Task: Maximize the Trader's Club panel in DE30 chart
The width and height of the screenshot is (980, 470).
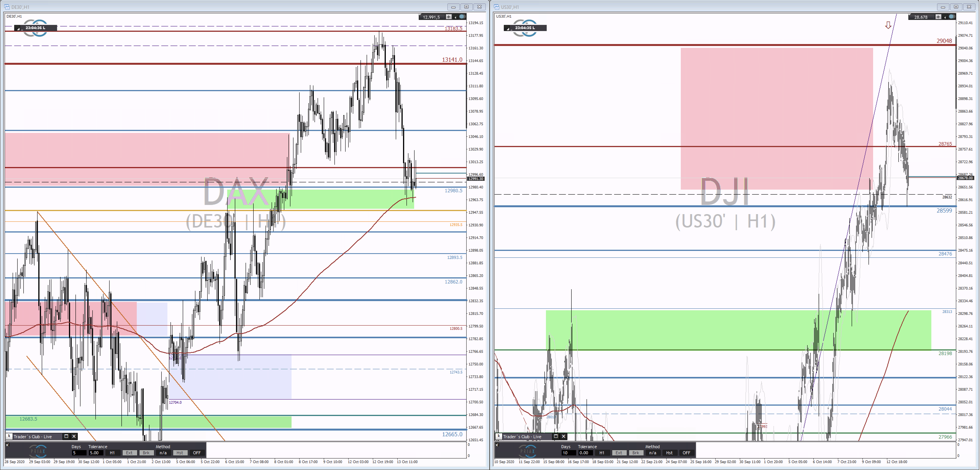Action: [x=66, y=436]
